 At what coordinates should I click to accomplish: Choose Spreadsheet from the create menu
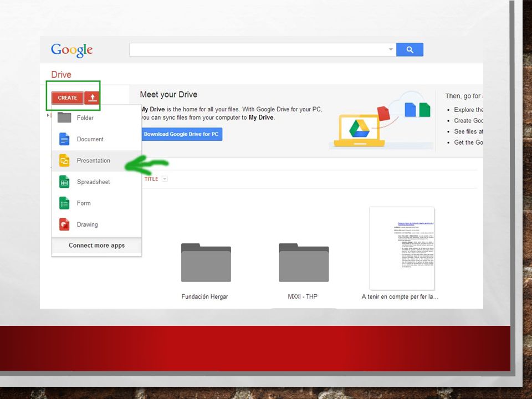pyautogui.click(x=96, y=182)
